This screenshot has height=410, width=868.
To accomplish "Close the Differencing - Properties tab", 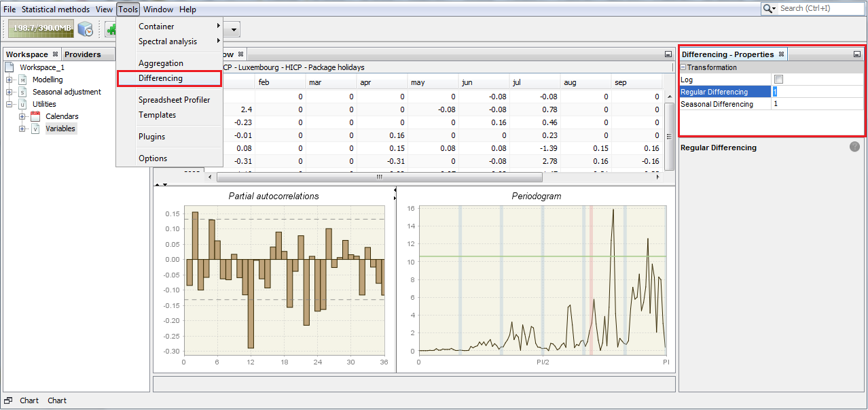I will click(781, 54).
